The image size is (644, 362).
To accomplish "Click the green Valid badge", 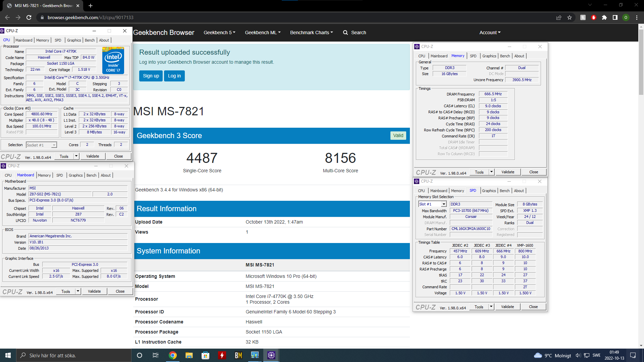I will click(398, 135).
